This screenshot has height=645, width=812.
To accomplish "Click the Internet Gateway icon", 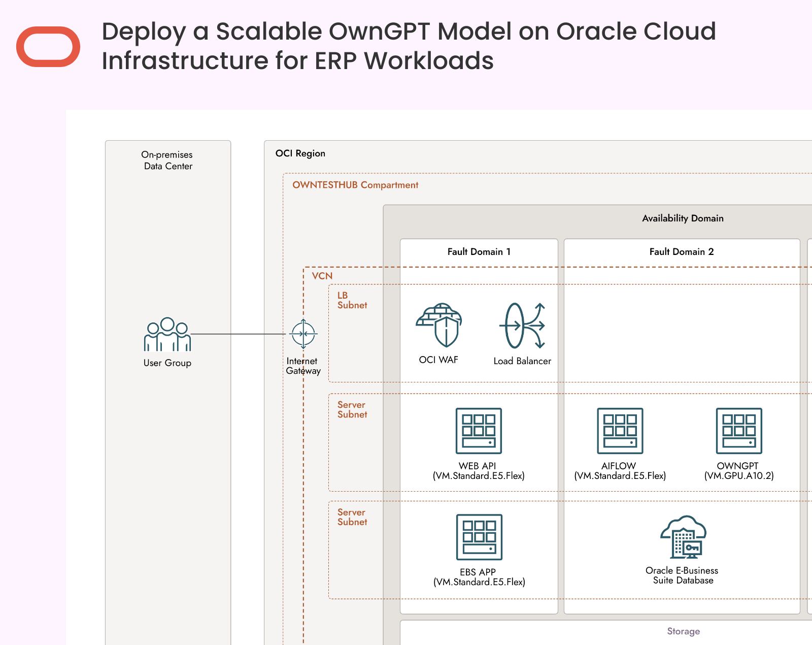I will 303,334.
